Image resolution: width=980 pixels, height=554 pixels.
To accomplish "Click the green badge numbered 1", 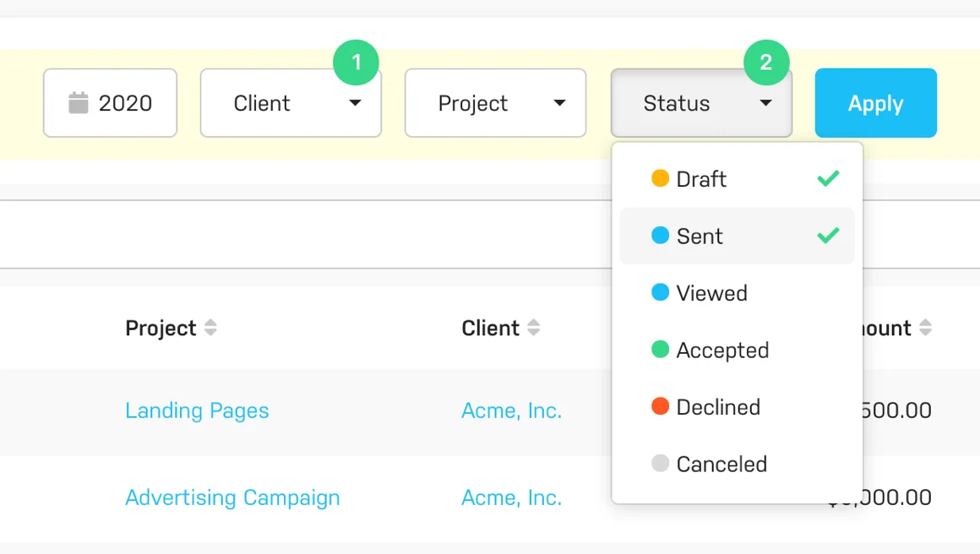I will (356, 62).
